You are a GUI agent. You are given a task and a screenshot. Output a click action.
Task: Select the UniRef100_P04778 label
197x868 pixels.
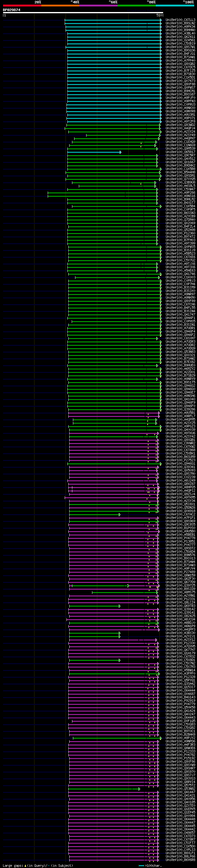pos(180,538)
